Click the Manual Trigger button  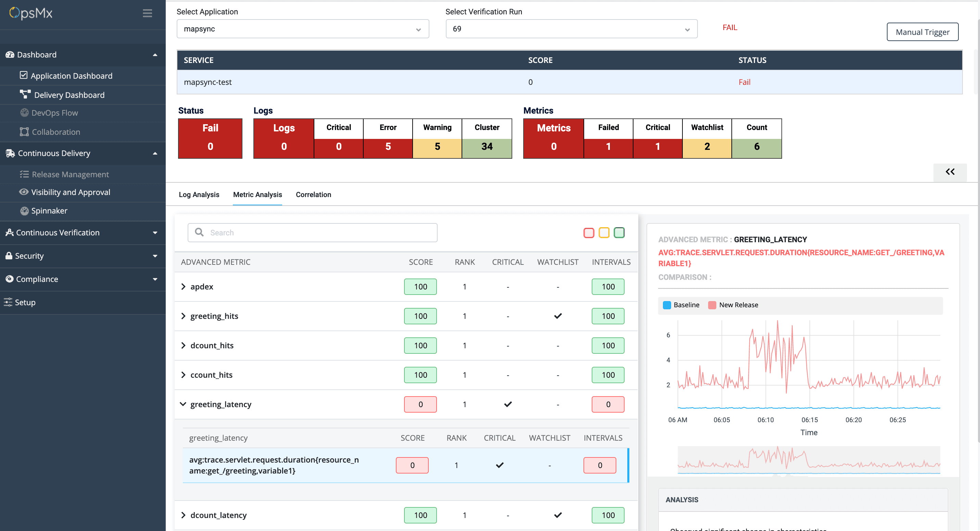click(922, 31)
